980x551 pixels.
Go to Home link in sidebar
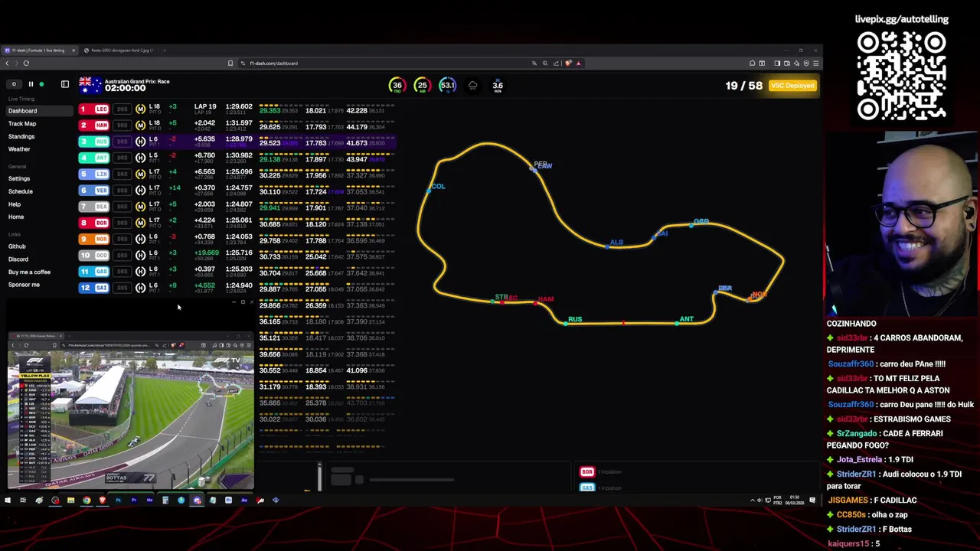(x=16, y=217)
